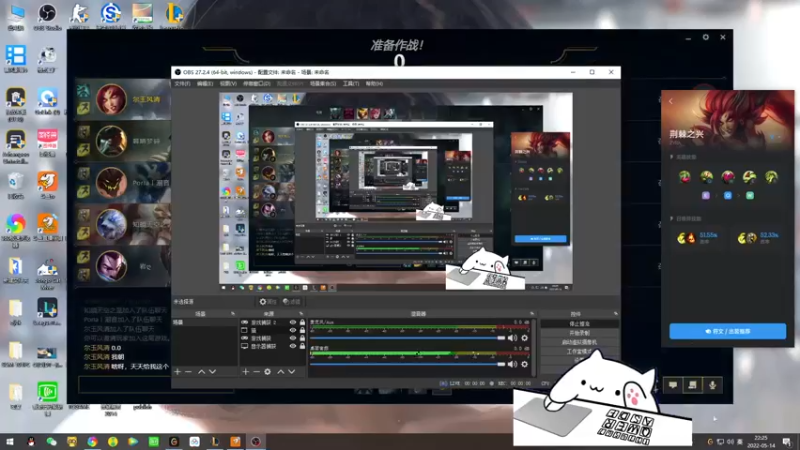The width and height of the screenshot is (800, 450).
Task: Move source down in sources list
Action: [291, 372]
